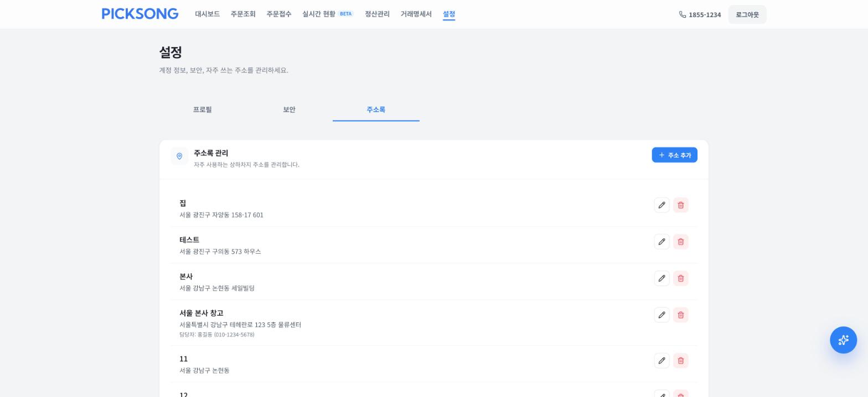
Task: Delete the 집 address entry
Action: (681, 205)
